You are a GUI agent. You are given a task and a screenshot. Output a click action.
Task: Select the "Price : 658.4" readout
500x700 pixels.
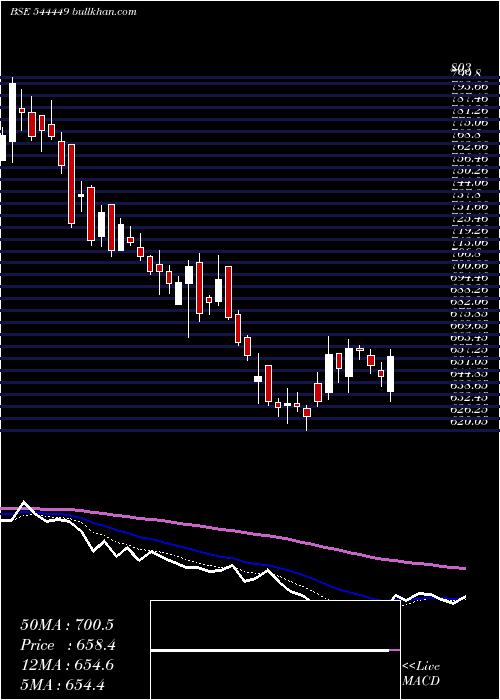[68, 645]
